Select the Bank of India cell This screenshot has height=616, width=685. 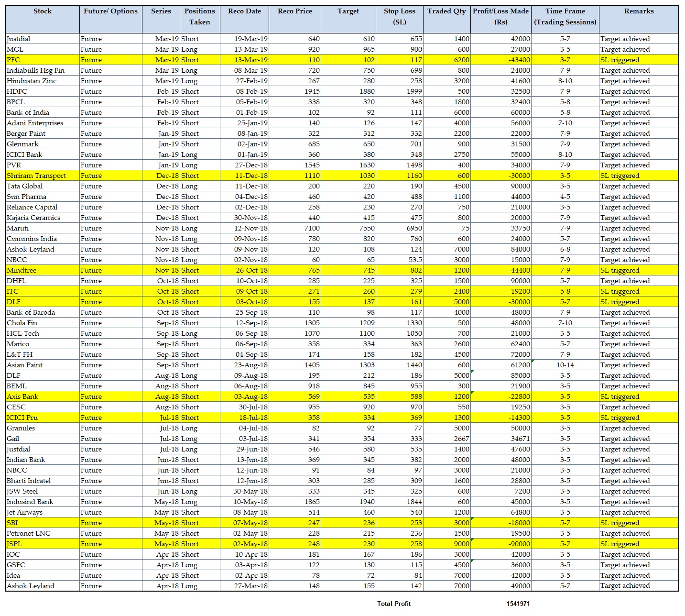tap(43, 112)
